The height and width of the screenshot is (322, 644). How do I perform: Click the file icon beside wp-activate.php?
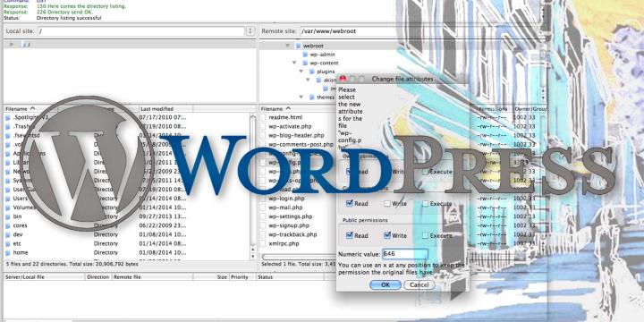point(263,126)
